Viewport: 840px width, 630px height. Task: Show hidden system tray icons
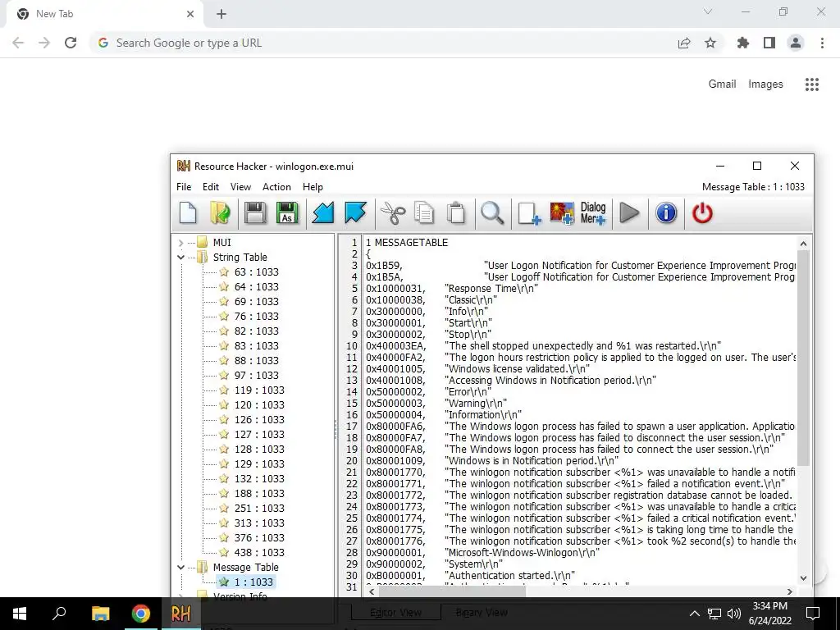[694, 614]
